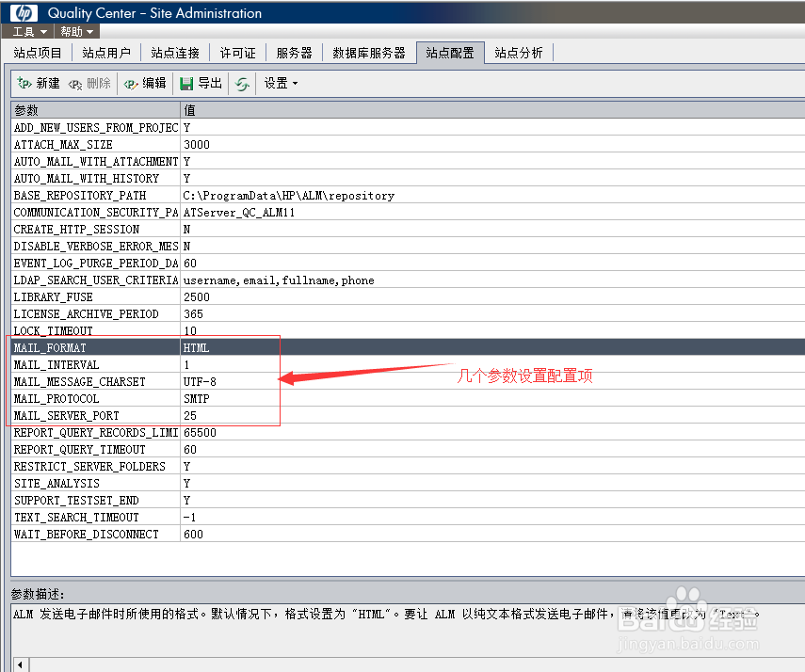Switch to the 站点用户 tab

click(x=106, y=53)
